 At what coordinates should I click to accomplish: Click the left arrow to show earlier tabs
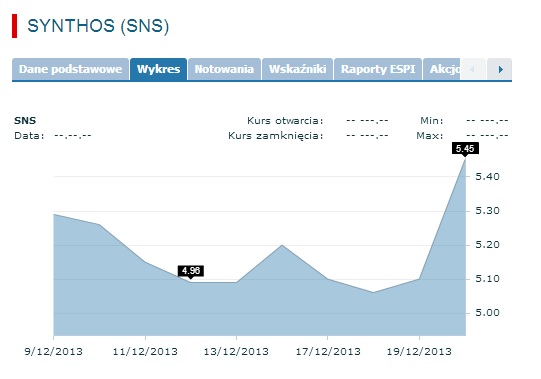coord(473,69)
